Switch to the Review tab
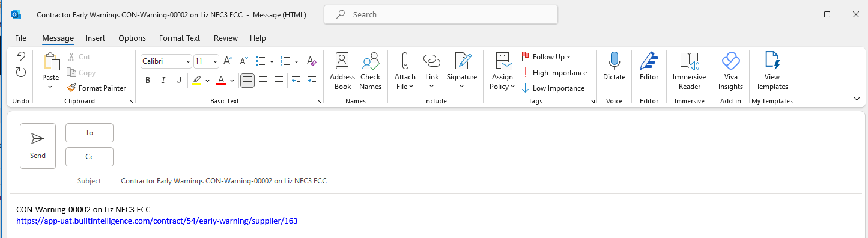This screenshot has height=238, width=868. 226,38
